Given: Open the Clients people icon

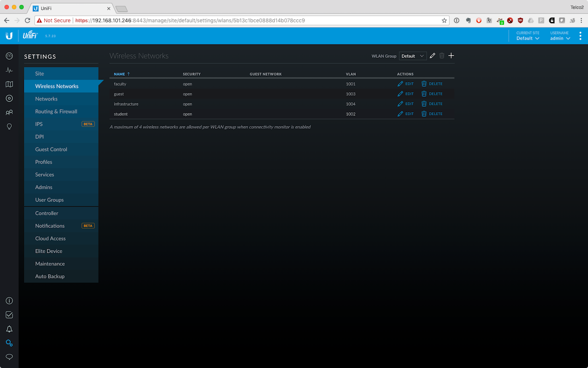Looking at the screenshot, I should [9, 112].
